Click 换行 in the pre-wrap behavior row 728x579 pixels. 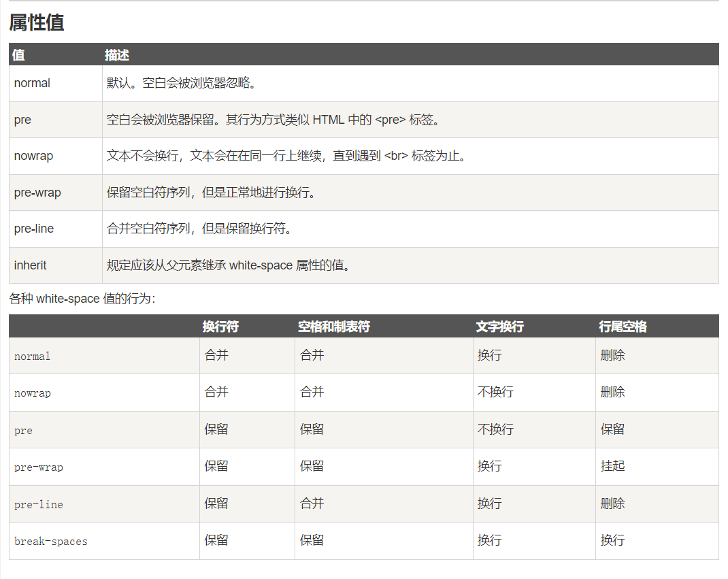pyautogui.click(x=490, y=466)
